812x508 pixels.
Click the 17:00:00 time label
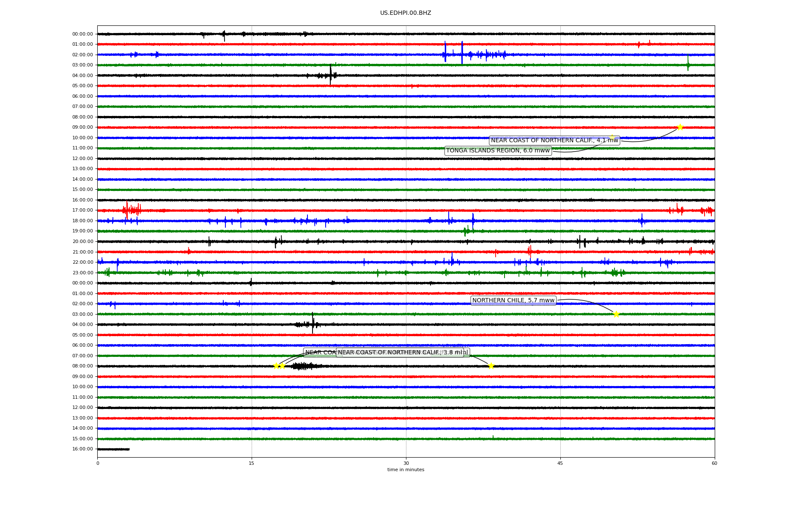pos(82,210)
